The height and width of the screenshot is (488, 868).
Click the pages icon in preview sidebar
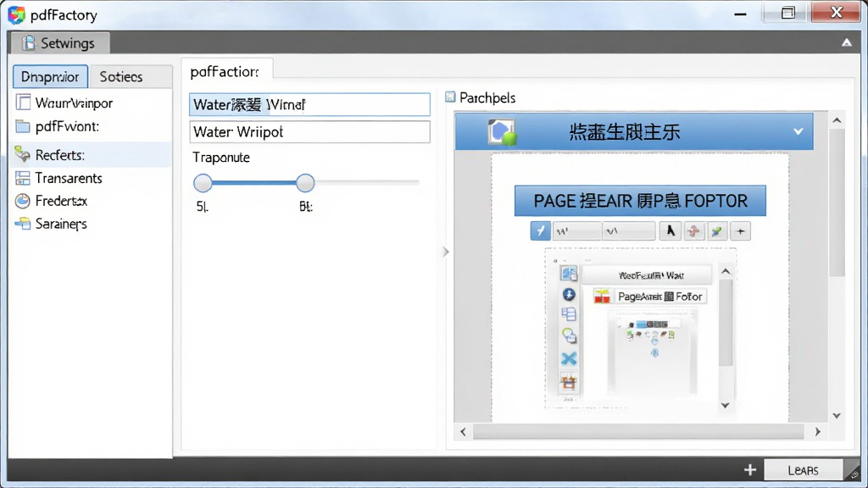tap(569, 274)
